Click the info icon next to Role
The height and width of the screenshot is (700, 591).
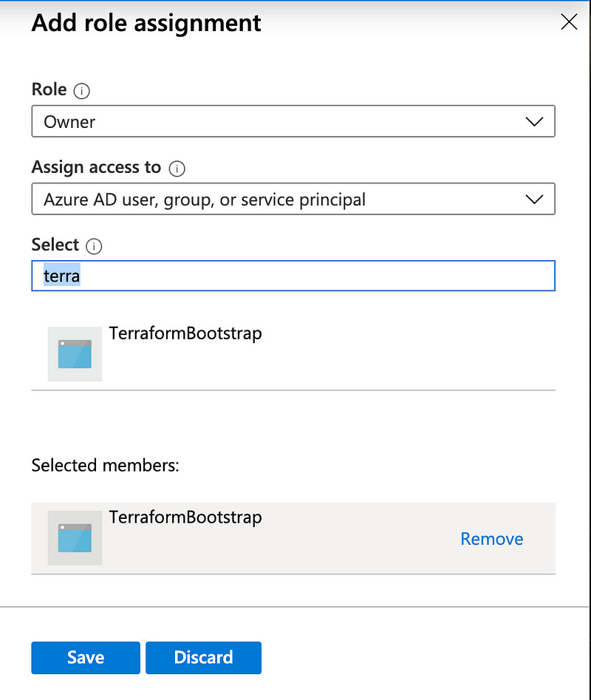point(81,91)
